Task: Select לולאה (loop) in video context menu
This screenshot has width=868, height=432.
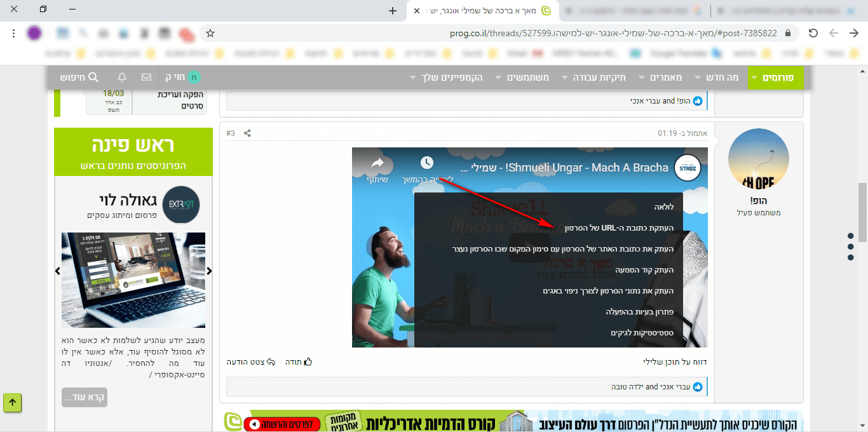Action: click(x=663, y=206)
